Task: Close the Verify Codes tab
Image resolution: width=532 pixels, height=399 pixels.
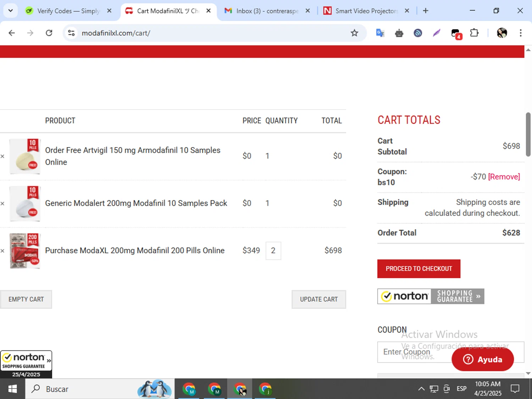Action: point(109,11)
